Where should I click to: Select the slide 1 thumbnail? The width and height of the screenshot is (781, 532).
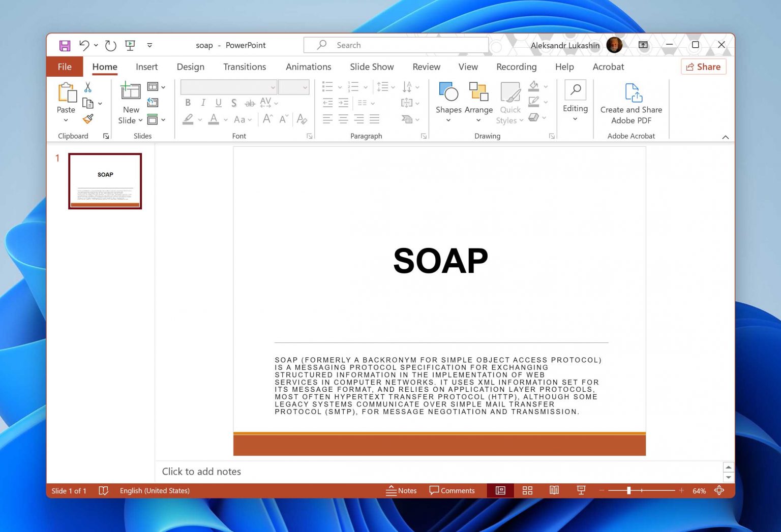point(105,181)
